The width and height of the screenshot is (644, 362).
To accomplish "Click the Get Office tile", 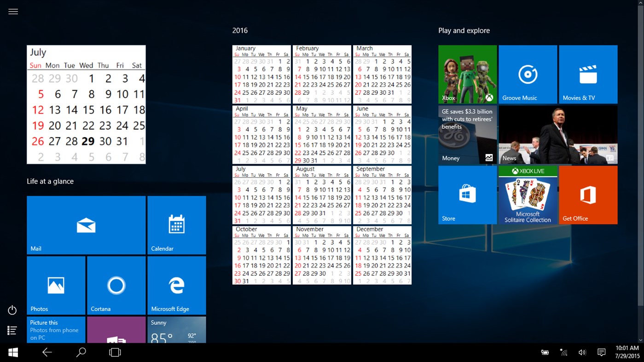I will tap(588, 195).
